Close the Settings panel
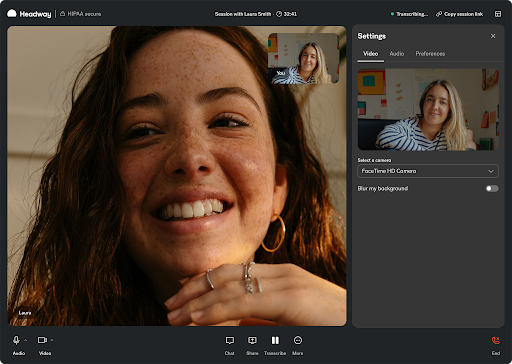Image resolution: width=512 pixels, height=364 pixels. click(493, 36)
